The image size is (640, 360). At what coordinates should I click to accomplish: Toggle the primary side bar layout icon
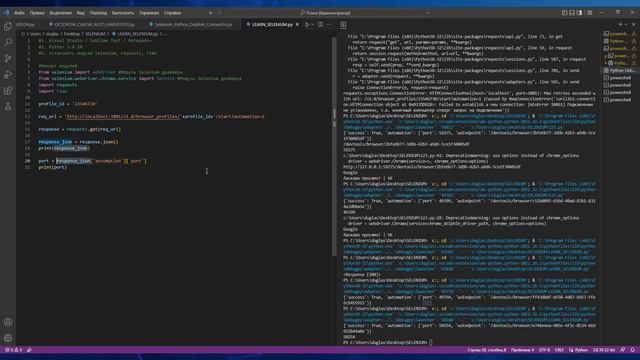coord(564,13)
